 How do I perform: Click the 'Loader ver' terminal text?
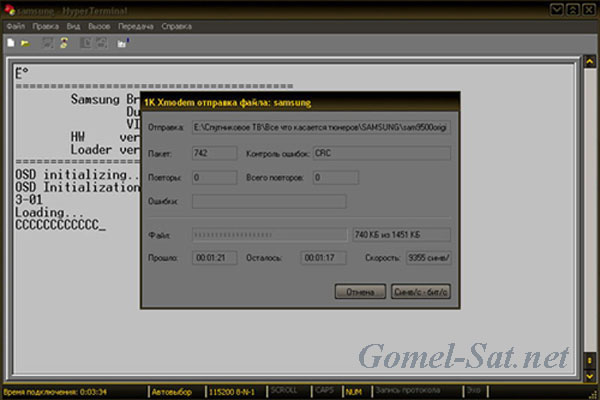point(105,150)
